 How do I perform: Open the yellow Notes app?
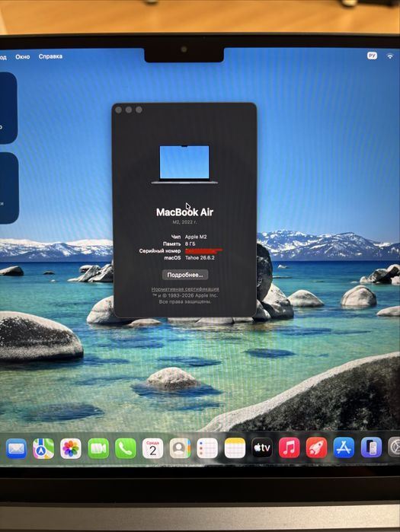tap(235, 448)
